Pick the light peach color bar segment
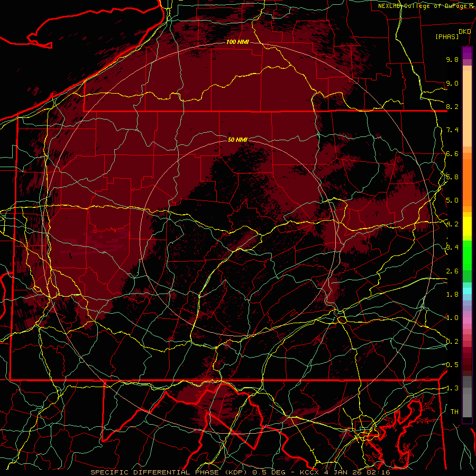Viewport: 476px width, 476px height. point(467,109)
